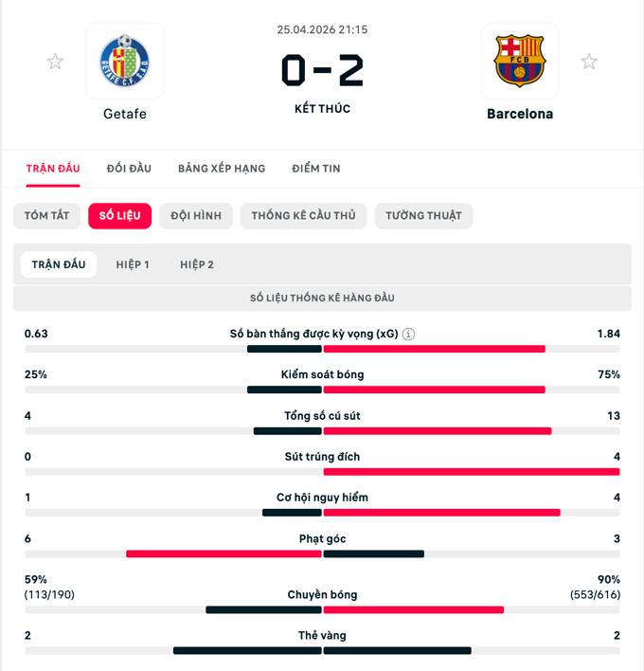This screenshot has width=644, height=671.
Task: Filter statistics to HIỆP 2
Action: (x=197, y=264)
